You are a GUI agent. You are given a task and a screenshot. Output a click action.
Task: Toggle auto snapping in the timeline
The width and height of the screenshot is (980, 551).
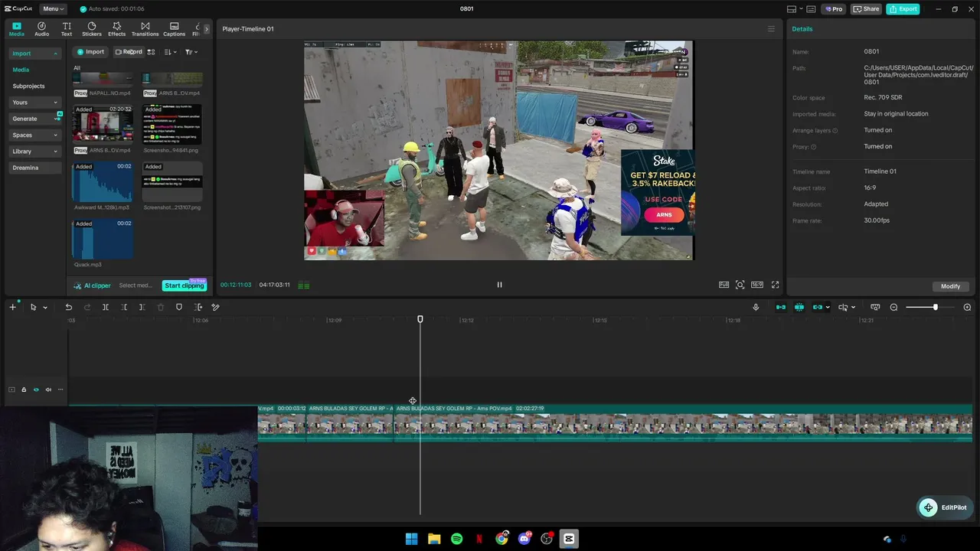799,308
